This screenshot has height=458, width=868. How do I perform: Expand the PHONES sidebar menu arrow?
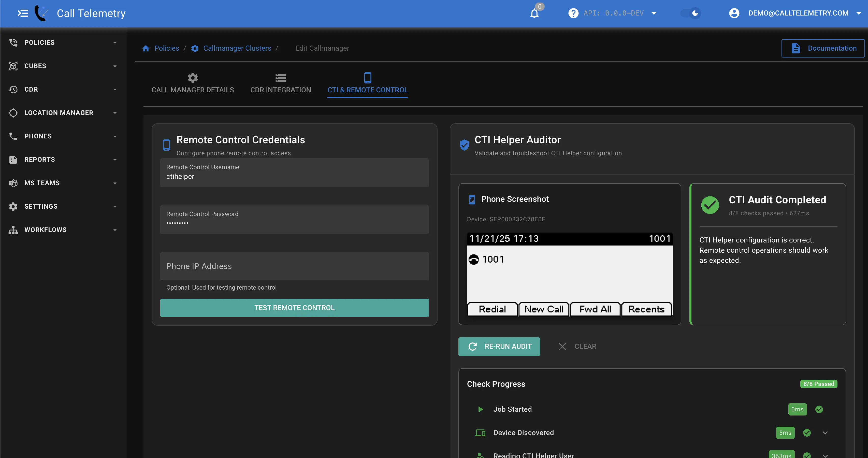pos(115,136)
